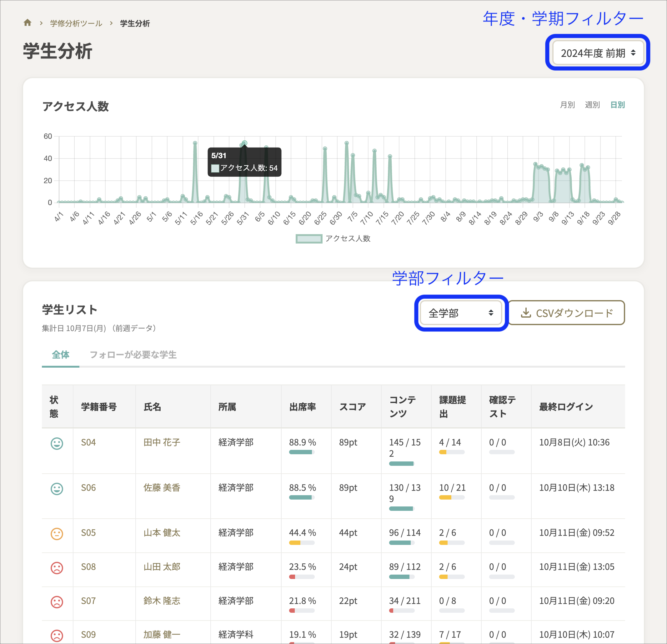Screen dimensions: 667x644
Task: Switch to the フォローが必要な学生 tab
Action: click(x=133, y=355)
